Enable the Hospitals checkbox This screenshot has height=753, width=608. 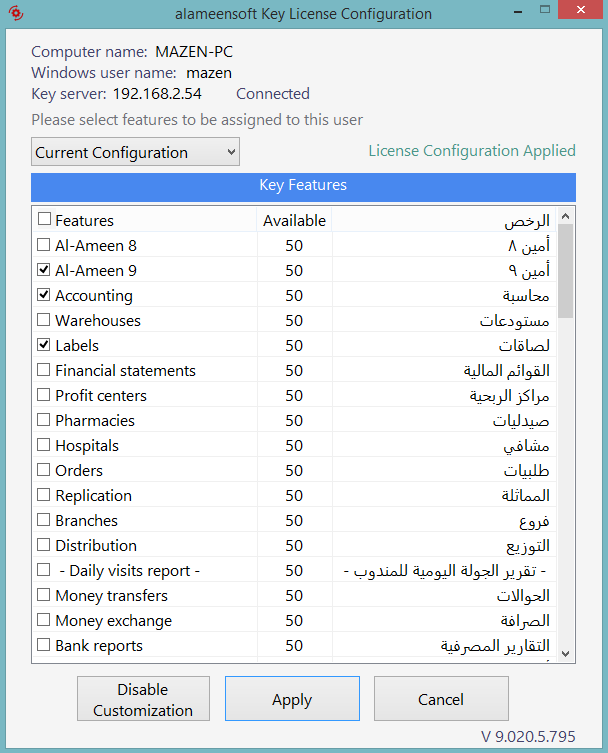pos(44,445)
